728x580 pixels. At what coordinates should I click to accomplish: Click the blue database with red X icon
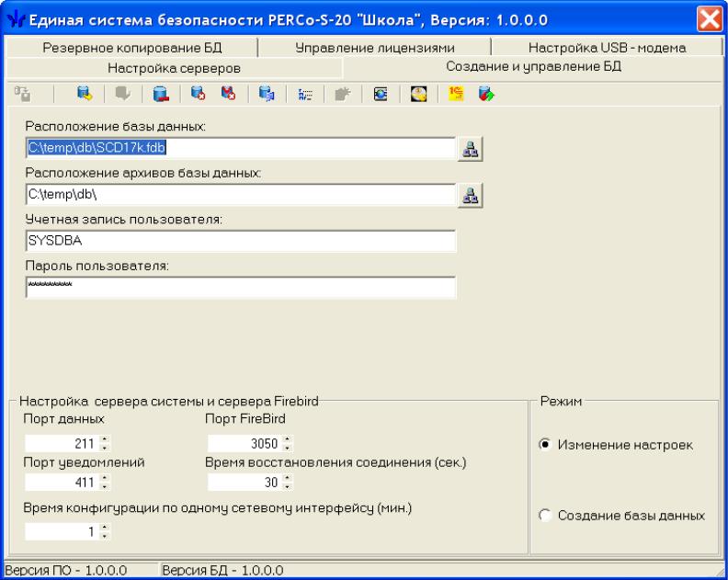(199, 94)
